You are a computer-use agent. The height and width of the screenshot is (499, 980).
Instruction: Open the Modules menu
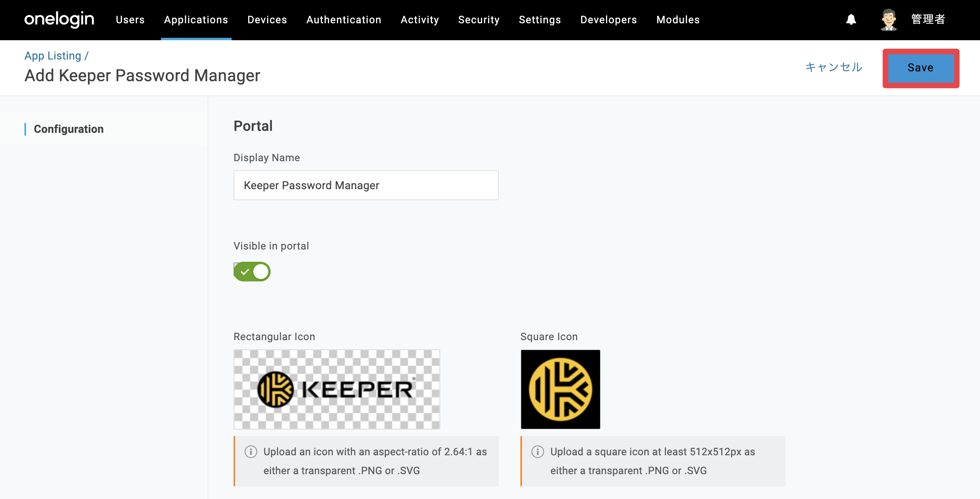click(678, 20)
